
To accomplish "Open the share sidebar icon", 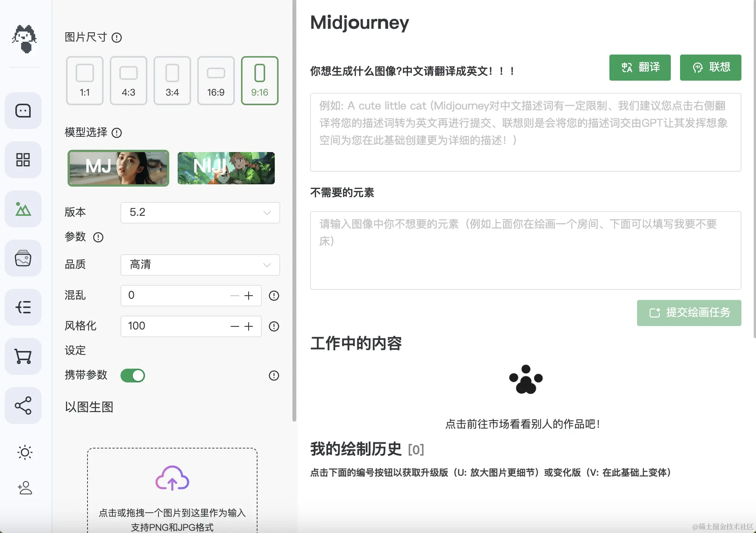I will click(x=23, y=406).
